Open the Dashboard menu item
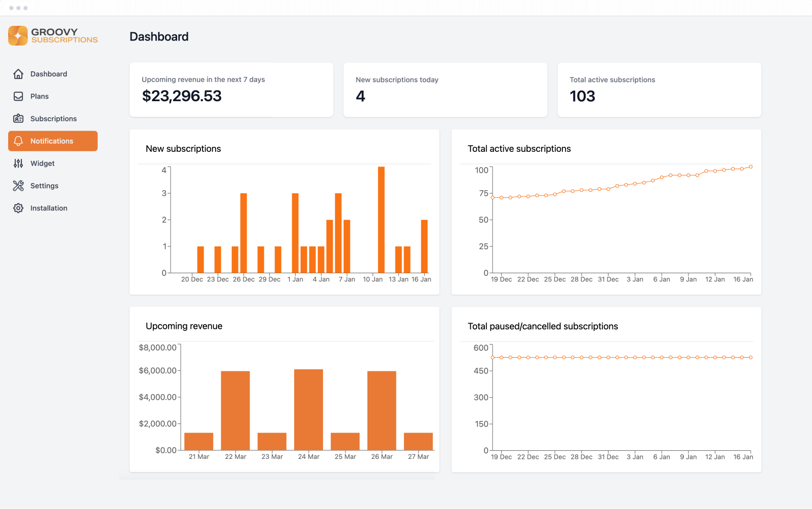The image size is (812, 509). (x=53, y=74)
